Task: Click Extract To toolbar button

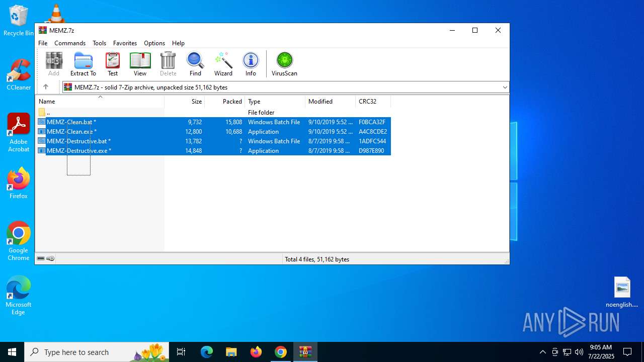Action: [x=83, y=64]
